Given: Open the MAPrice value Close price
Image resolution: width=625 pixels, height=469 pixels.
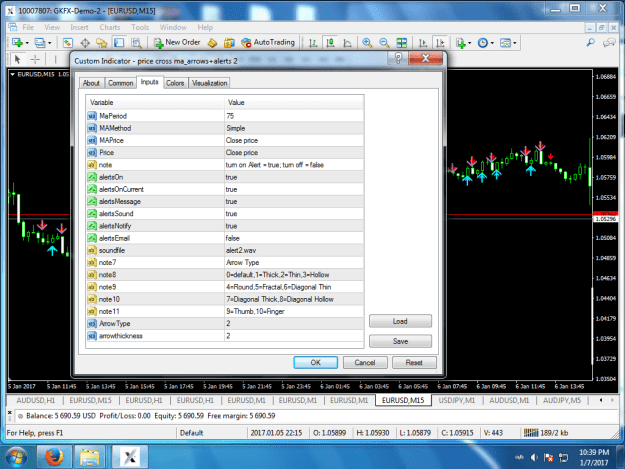Looking at the screenshot, I should point(294,140).
